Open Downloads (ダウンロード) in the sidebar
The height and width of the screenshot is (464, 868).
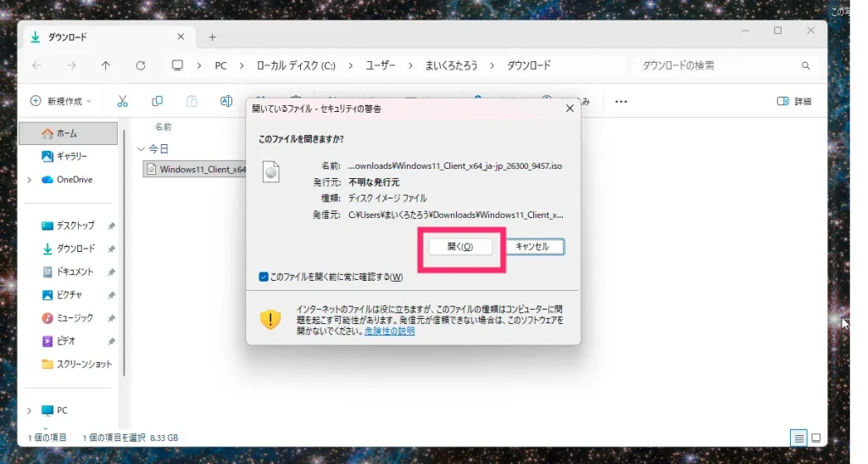(68, 249)
